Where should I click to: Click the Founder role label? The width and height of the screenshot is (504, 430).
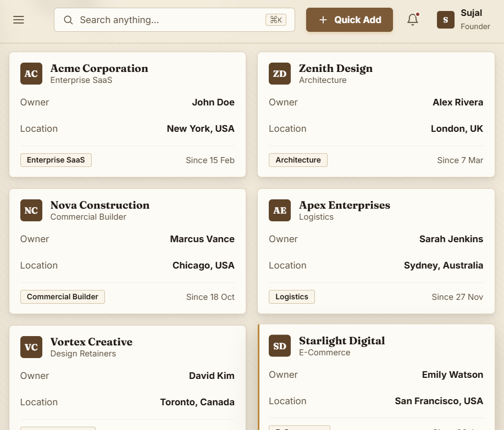point(475,26)
